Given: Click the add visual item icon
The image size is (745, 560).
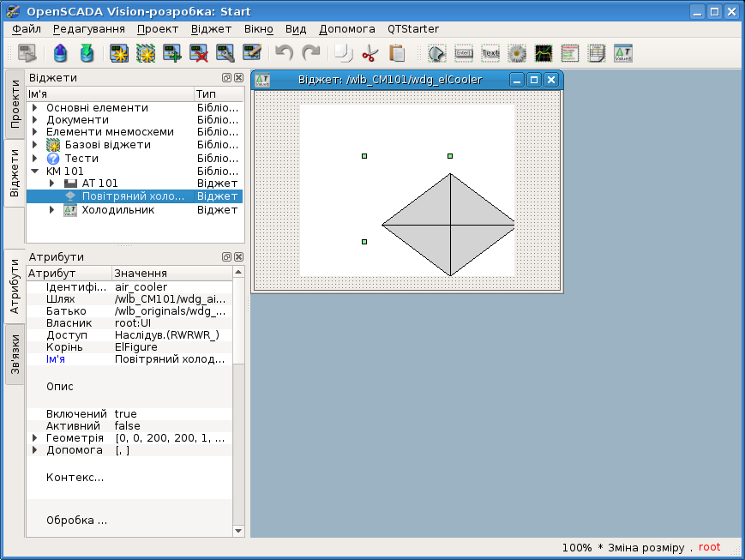Looking at the screenshot, I should pos(172,53).
